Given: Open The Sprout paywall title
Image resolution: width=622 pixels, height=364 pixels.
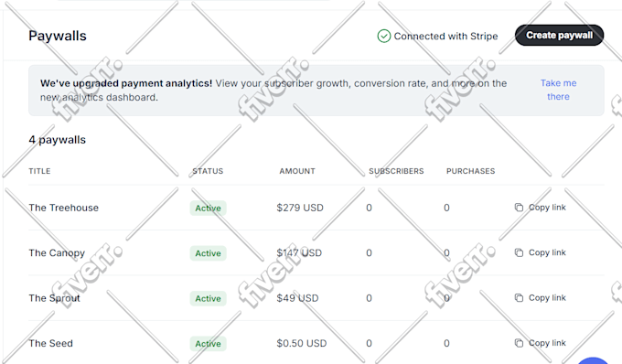Looking at the screenshot, I should [54, 298].
